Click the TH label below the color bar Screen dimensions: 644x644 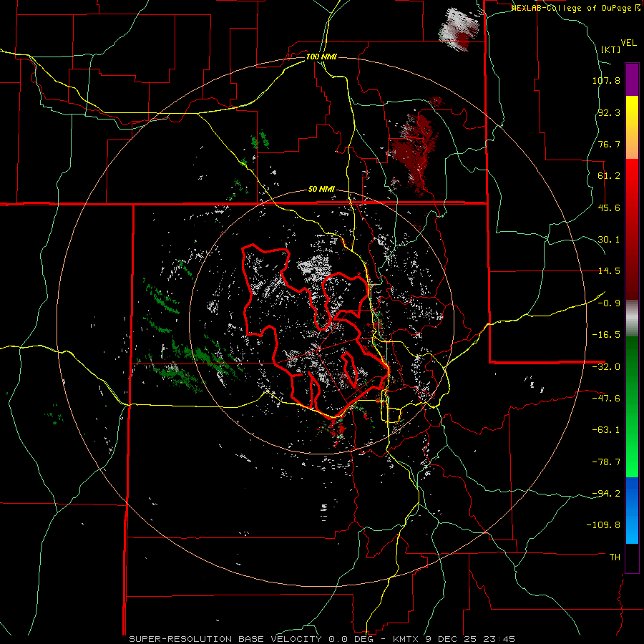[614, 556]
